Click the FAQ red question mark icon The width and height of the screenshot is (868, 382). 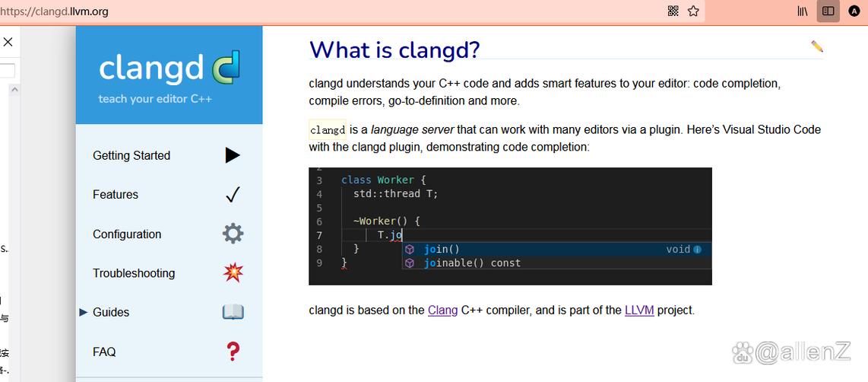click(233, 352)
